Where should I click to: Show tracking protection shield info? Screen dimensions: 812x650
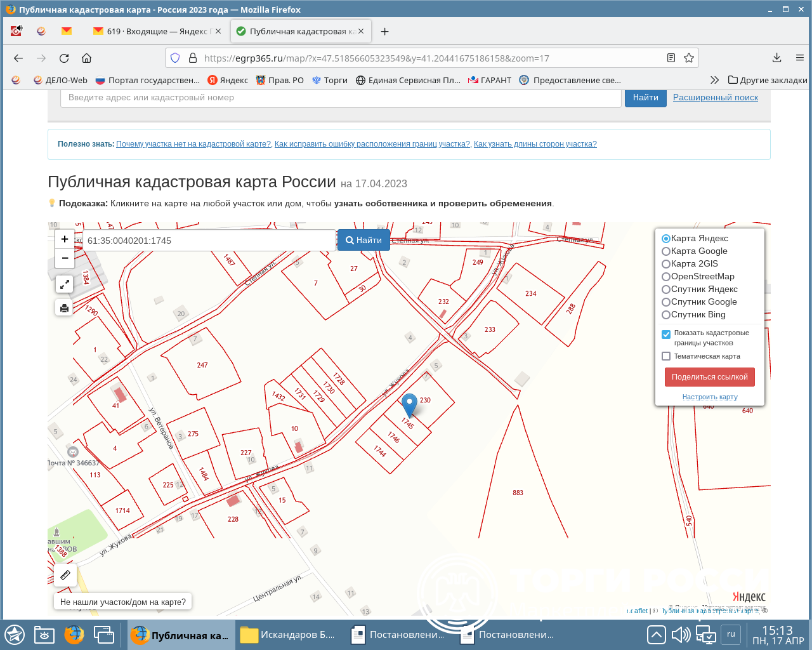click(x=176, y=58)
